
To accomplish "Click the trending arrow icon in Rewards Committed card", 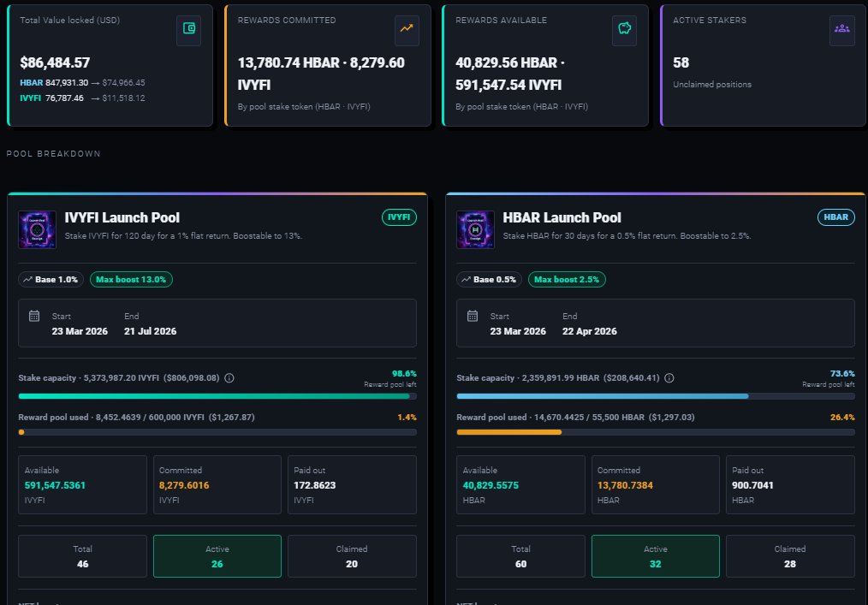I will 407,28.
